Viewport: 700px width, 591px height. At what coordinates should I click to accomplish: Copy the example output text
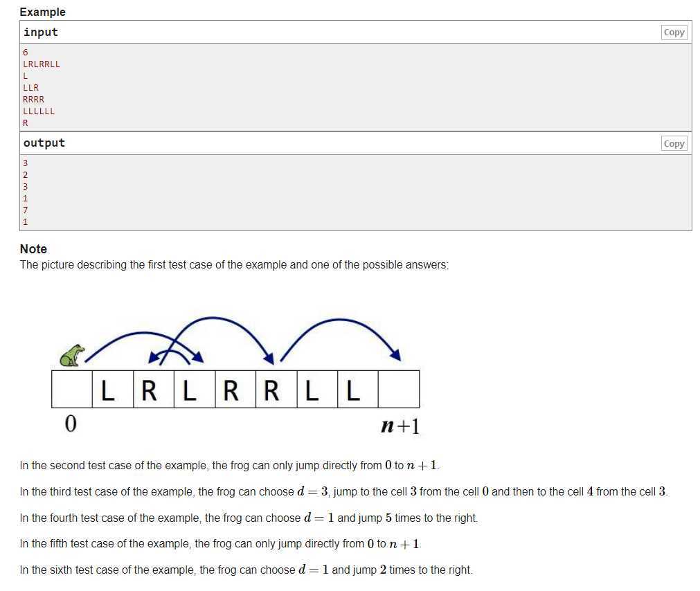point(674,144)
